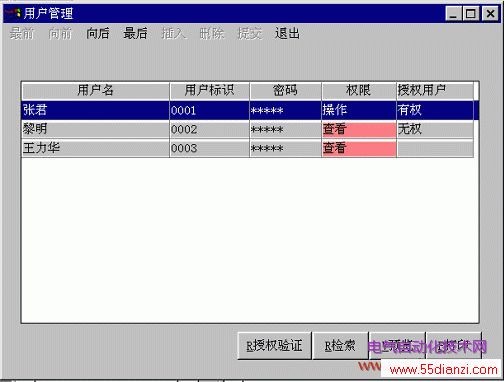The image size is (504, 382).
Task: Select the 王力华 user name cell
Action: click(x=95, y=148)
